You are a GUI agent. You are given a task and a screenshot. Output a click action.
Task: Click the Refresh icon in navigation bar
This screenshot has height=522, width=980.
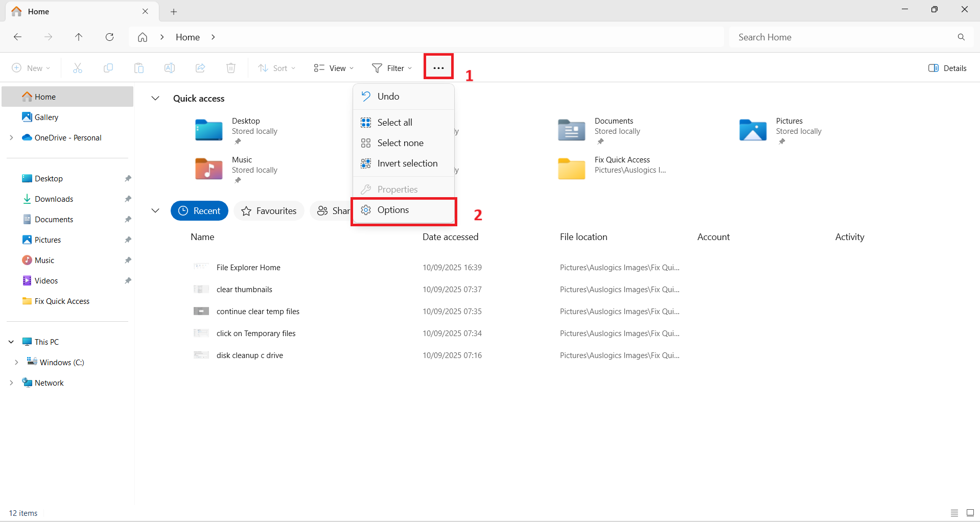109,37
